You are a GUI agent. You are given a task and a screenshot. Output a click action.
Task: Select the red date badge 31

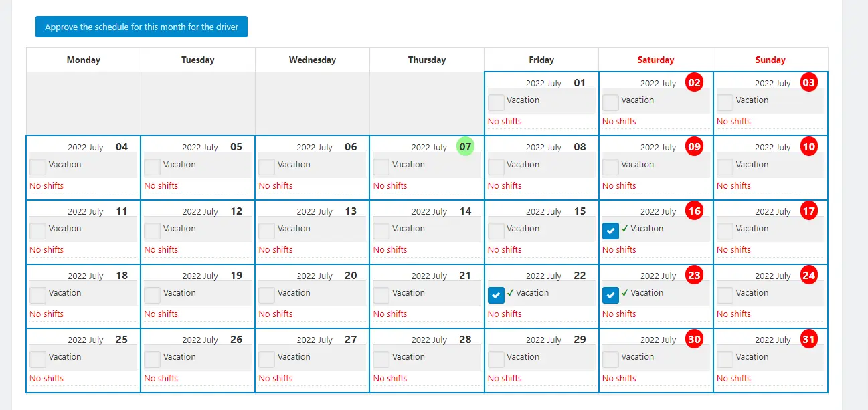pos(809,340)
